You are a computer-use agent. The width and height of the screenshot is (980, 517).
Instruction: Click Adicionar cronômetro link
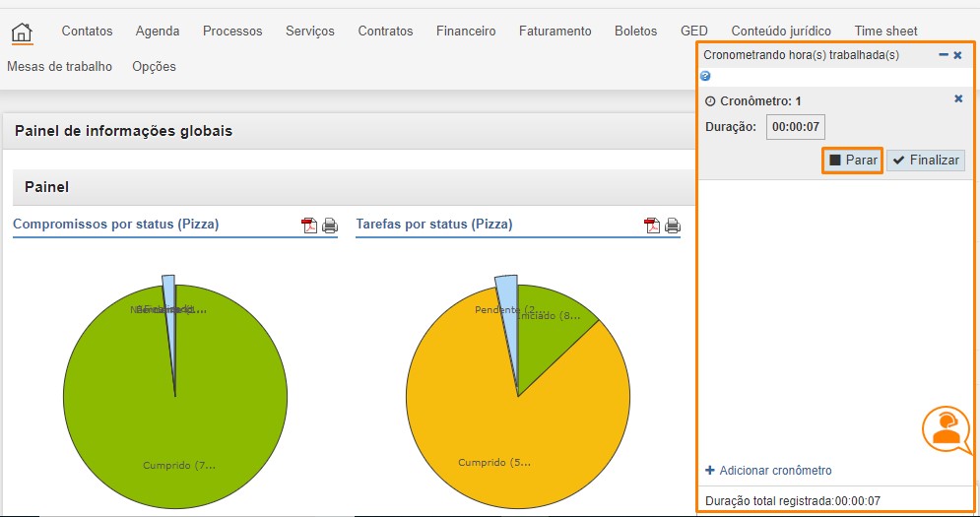(769, 470)
